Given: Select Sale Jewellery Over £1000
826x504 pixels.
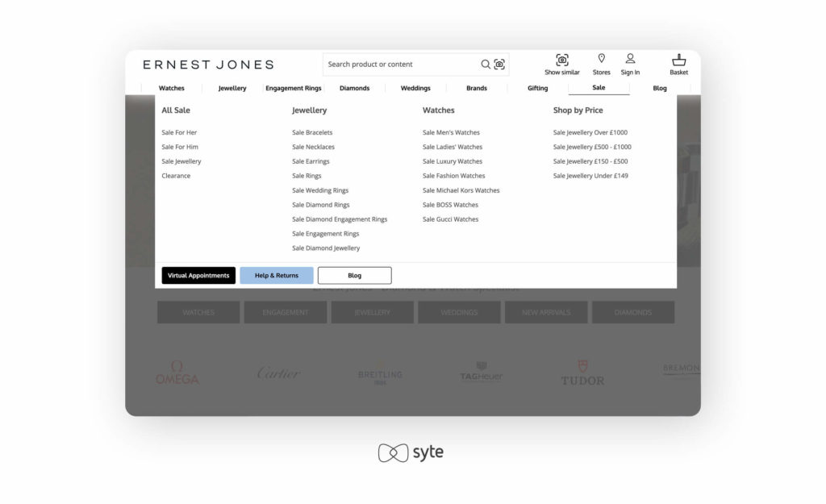Looking at the screenshot, I should [590, 132].
